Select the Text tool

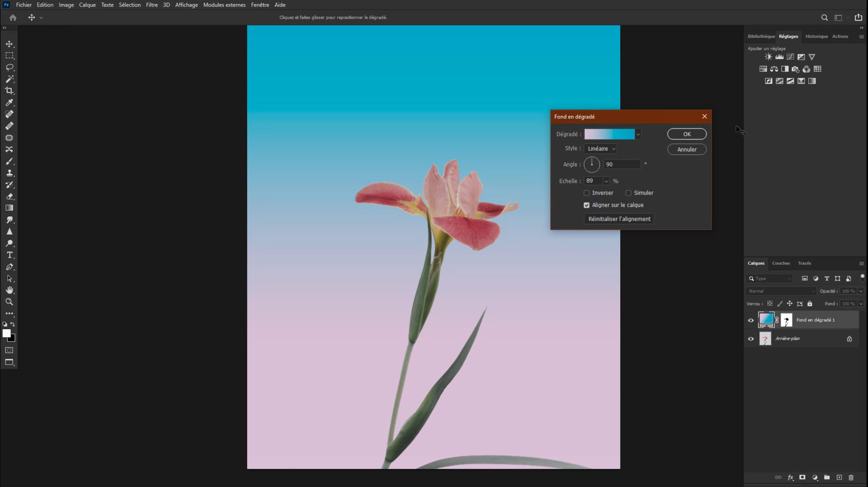point(9,255)
